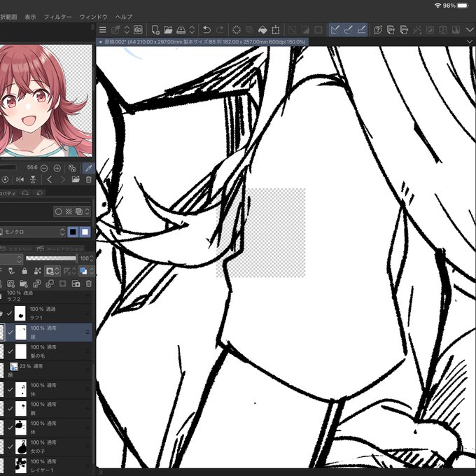The image size is (476, 476).
Task: Switch to the ヒストリー tab
Action: click(17, 249)
